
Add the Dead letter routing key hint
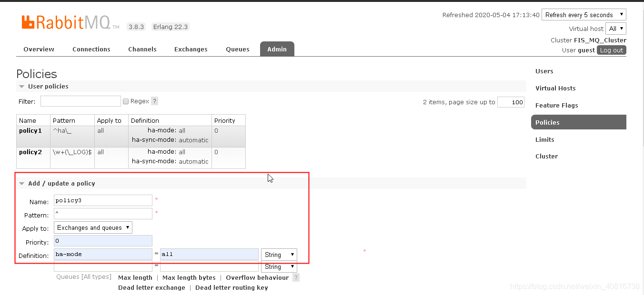coord(231,287)
